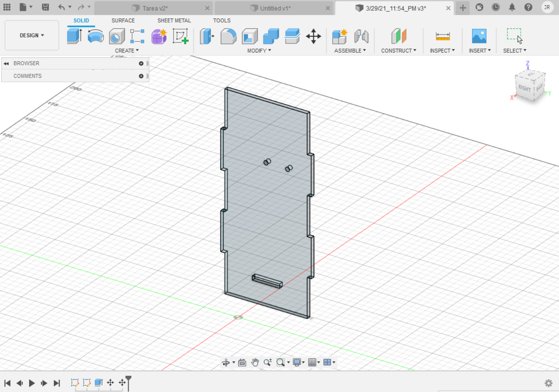Expand the INSPECT menu dropdown
This screenshot has height=392, width=559.
click(x=442, y=51)
